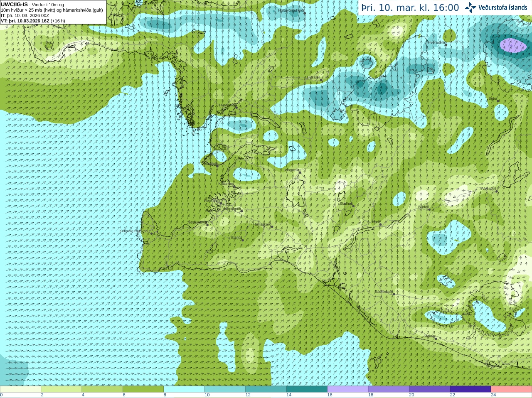Select the 18–20 m/s purple legend swatch
This screenshot has width=532, height=398.
pos(389,389)
